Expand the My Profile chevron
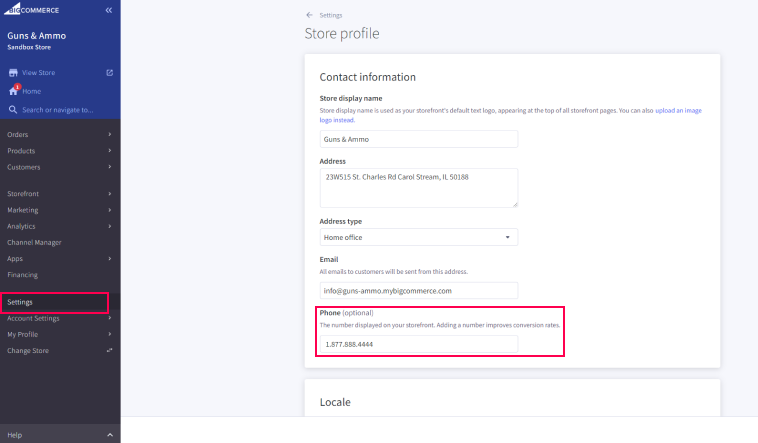 [x=110, y=334]
